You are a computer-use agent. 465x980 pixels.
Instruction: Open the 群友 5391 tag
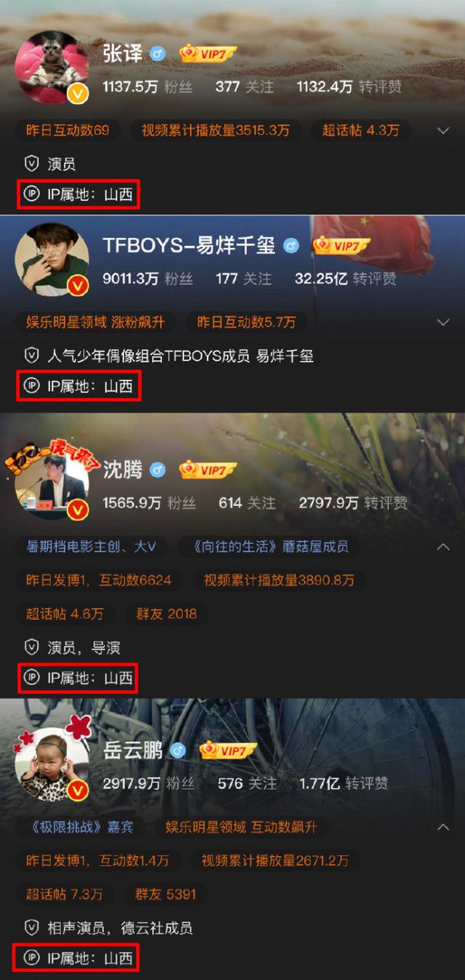pos(166,894)
